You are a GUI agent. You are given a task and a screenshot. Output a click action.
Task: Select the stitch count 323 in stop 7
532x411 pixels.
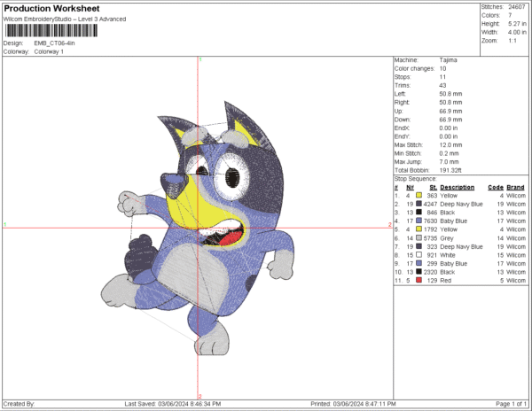432,246
